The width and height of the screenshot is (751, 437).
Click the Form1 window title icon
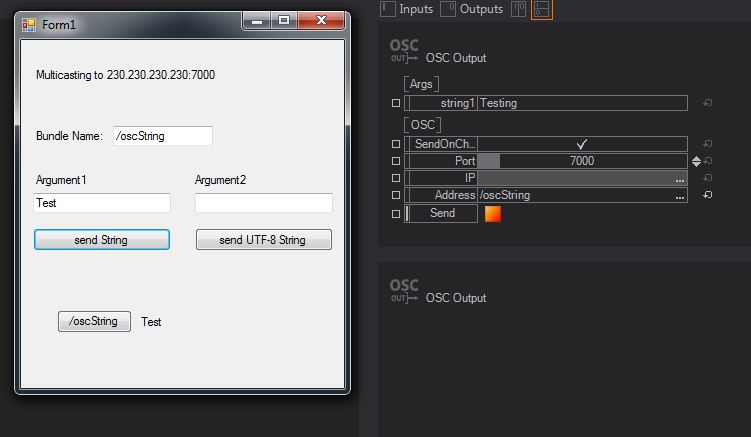29,23
